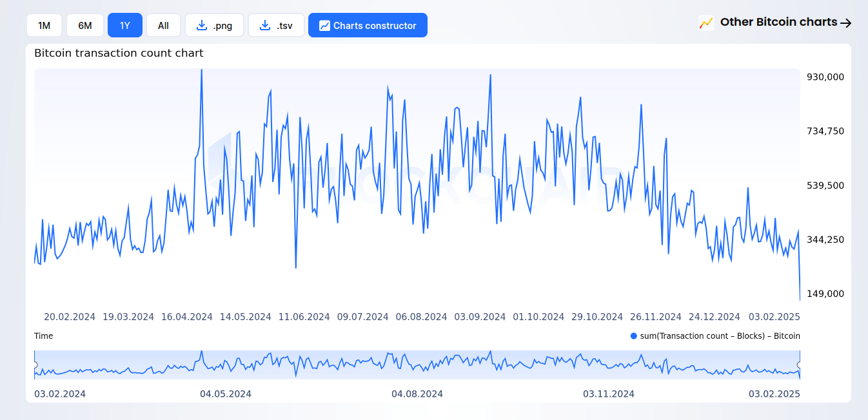Image resolution: width=868 pixels, height=420 pixels.
Task: Click the 539,500 y-axis label
Action: coord(825,186)
